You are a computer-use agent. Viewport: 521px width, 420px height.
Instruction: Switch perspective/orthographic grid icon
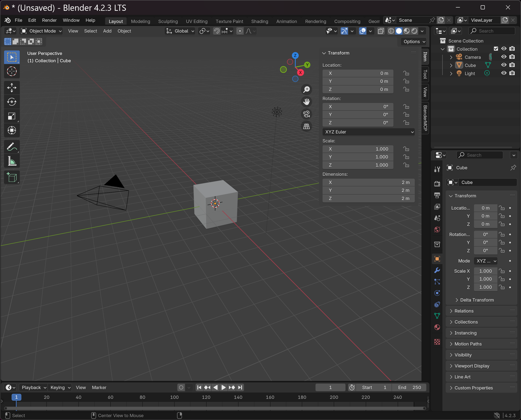(x=306, y=126)
